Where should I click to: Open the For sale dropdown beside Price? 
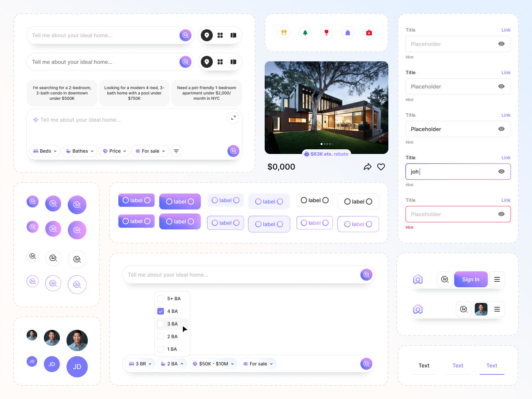150,151
